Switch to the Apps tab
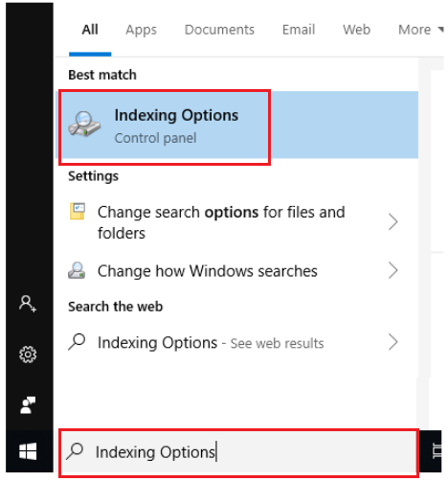Image resolution: width=448 pixels, height=481 pixels. [141, 30]
